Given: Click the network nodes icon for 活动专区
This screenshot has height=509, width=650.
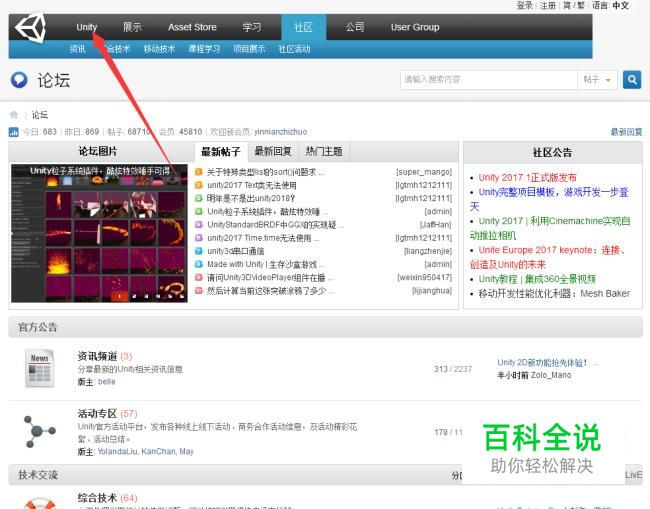Looking at the screenshot, I should [39, 432].
